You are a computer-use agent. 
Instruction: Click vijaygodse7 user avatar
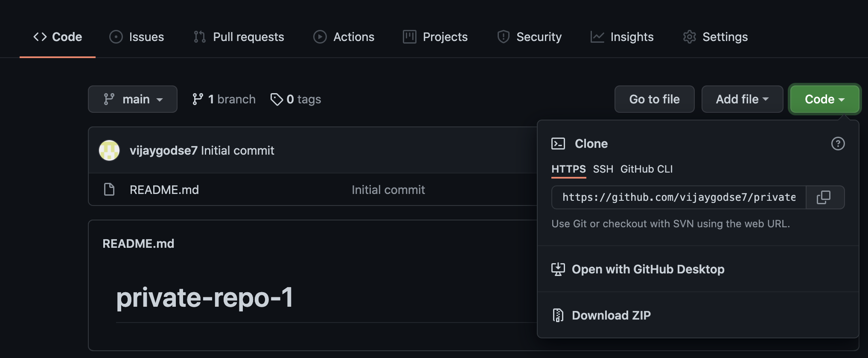click(109, 150)
